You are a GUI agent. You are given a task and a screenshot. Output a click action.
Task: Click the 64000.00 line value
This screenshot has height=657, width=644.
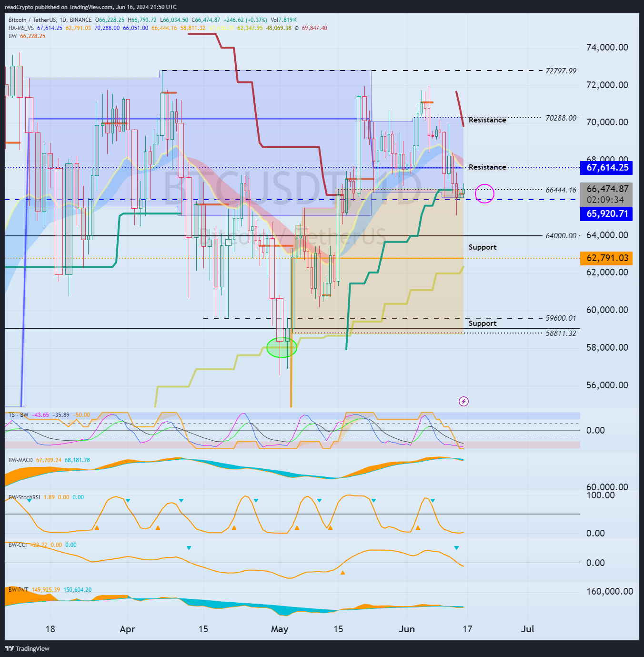click(561, 236)
